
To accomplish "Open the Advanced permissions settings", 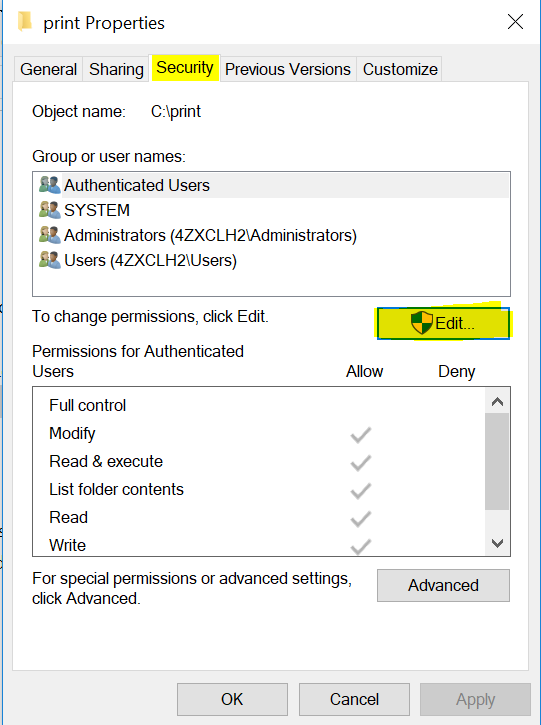I will click(x=443, y=585).
